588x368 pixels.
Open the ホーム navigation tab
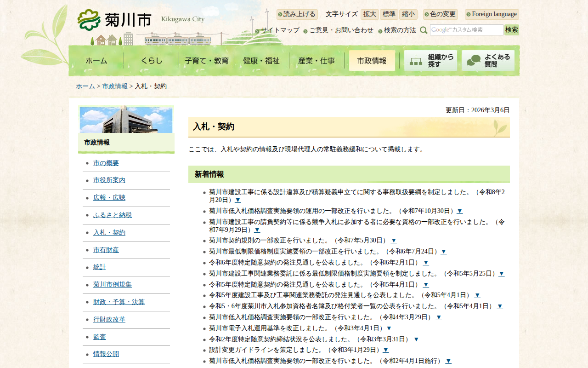pyautogui.click(x=96, y=61)
